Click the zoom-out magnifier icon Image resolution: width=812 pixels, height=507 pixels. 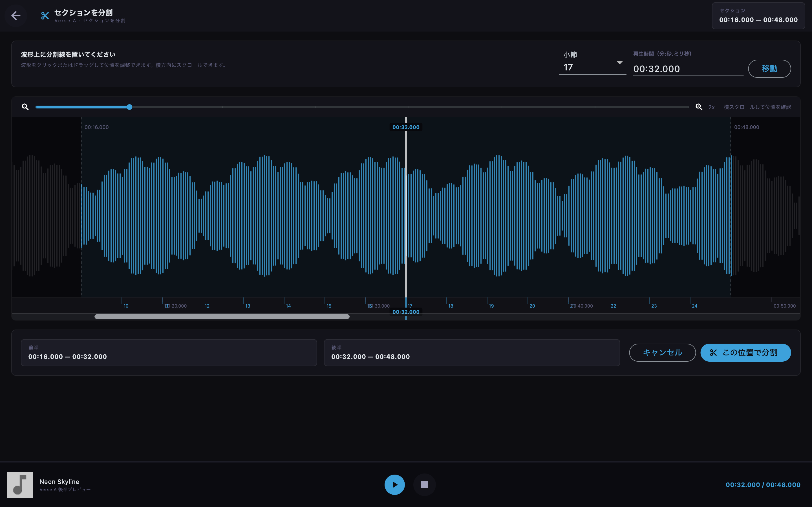click(25, 107)
